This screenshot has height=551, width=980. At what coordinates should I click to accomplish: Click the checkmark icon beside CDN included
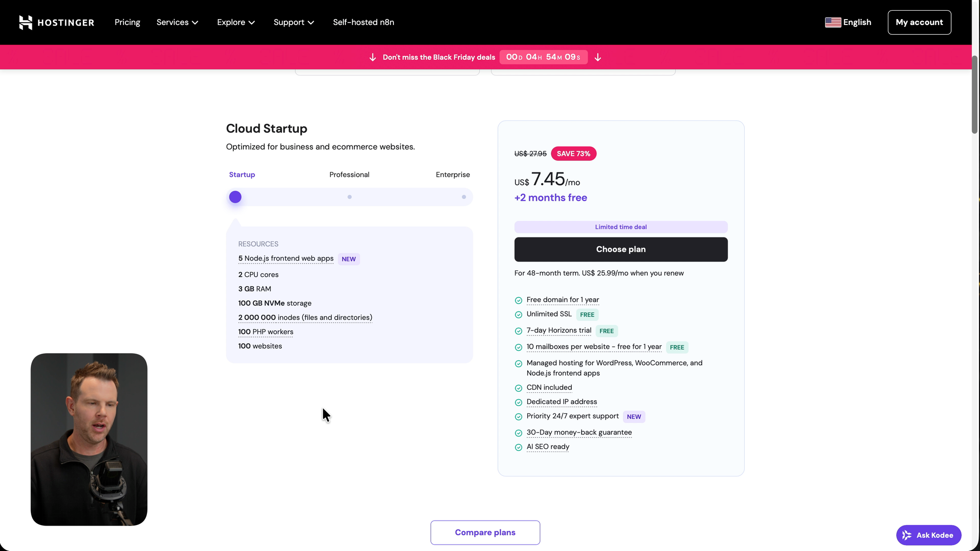tap(518, 388)
